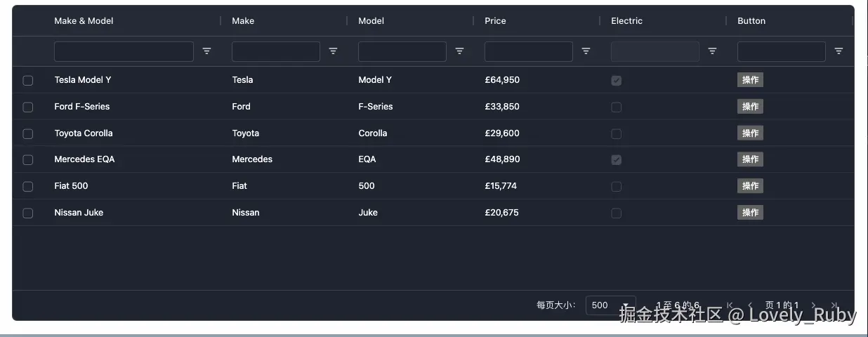Go to the previous page arrow

(x=750, y=305)
